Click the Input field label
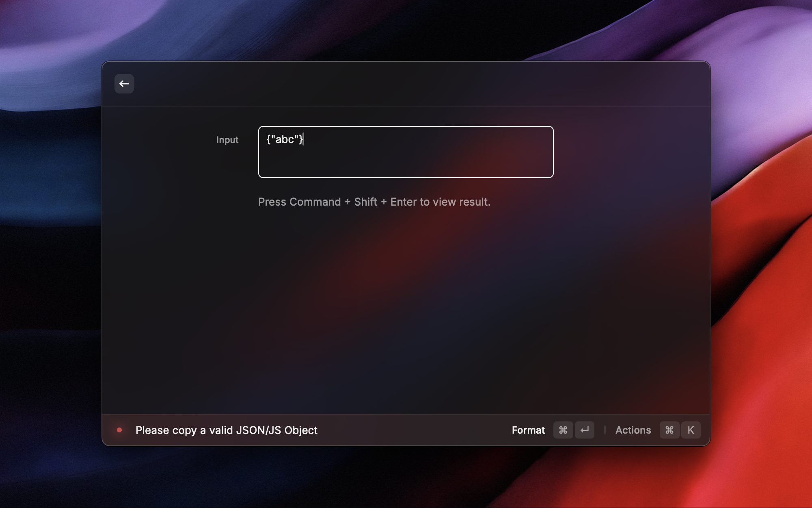Image resolution: width=812 pixels, height=508 pixels. [227, 140]
